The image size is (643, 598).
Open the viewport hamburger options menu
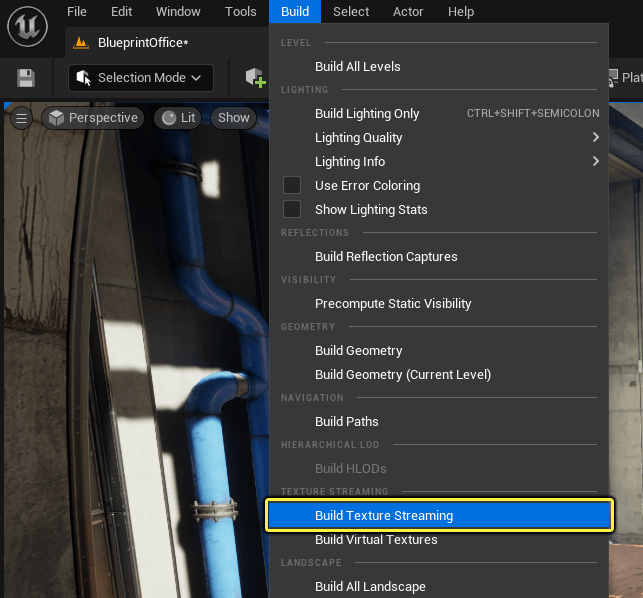click(x=21, y=119)
